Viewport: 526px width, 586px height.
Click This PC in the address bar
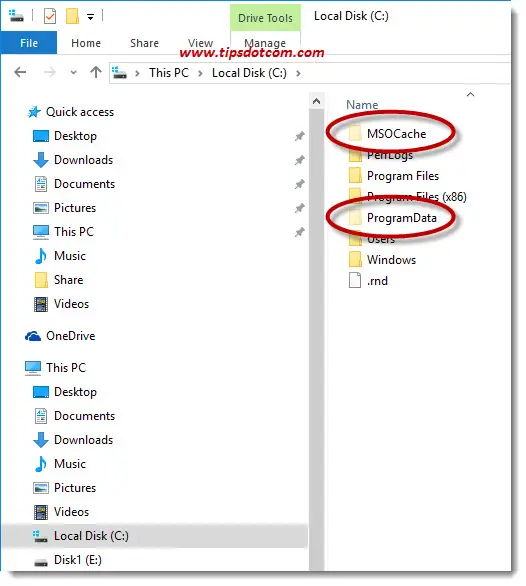point(169,73)
